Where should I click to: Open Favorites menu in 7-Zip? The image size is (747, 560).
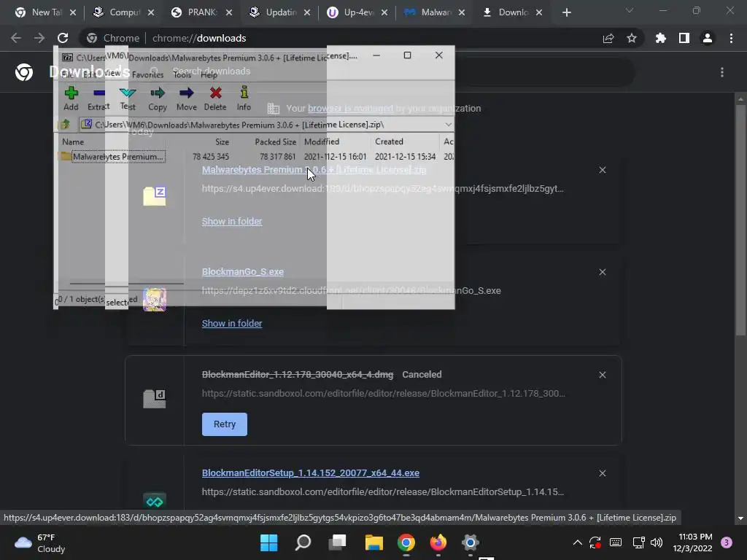[x=147, y=75]
